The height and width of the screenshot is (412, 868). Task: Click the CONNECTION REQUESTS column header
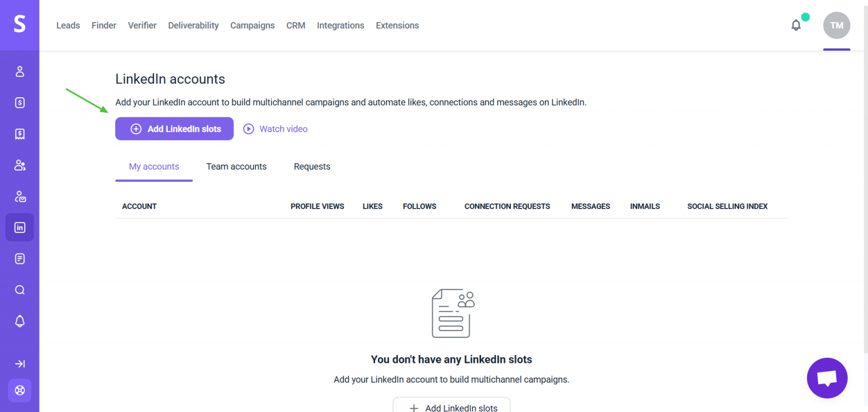pos(507,206)
